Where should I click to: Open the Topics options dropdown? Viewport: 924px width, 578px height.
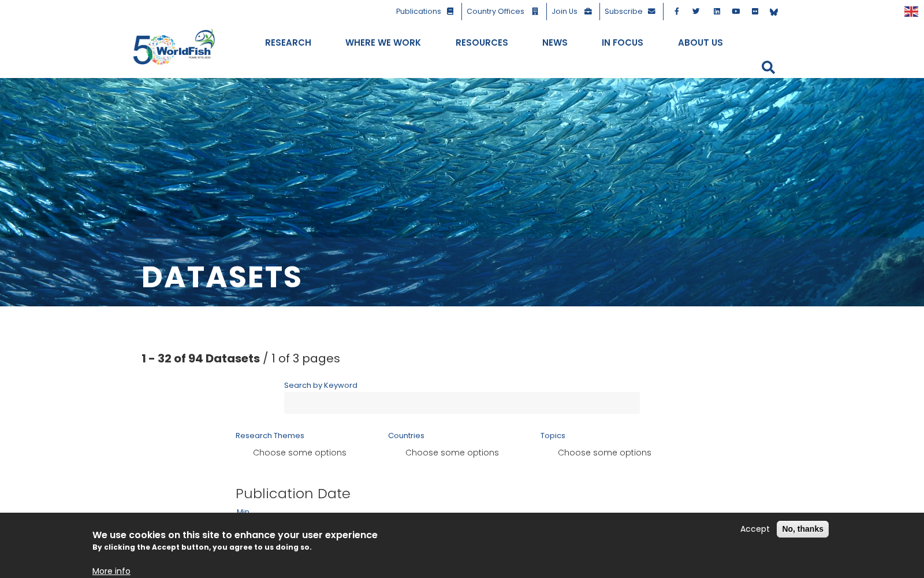(x=605, y=453)
